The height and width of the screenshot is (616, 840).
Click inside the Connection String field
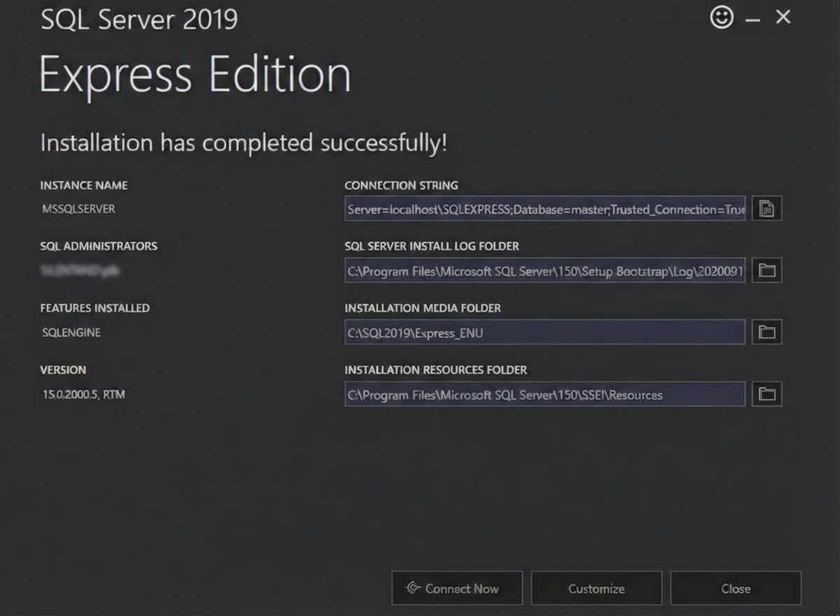pyautogui.click(x=545, y=209)
